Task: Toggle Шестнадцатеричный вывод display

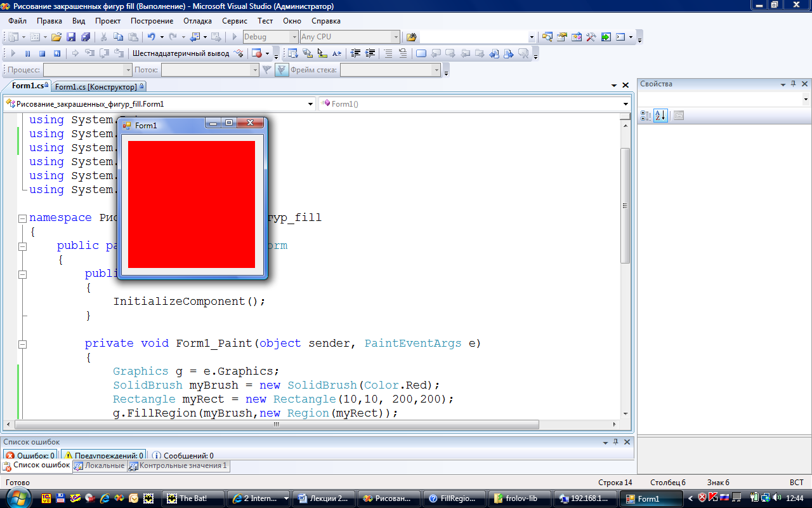Action: point(181,53)
